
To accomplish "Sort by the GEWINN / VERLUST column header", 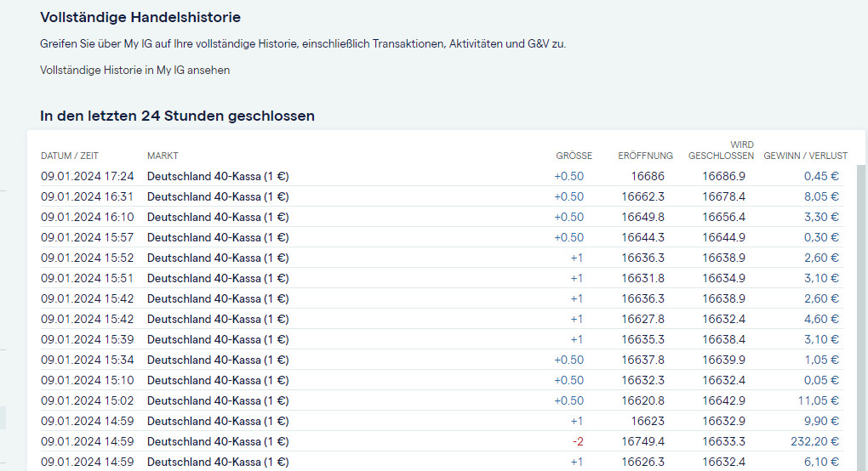I will (x=805, y=156).
